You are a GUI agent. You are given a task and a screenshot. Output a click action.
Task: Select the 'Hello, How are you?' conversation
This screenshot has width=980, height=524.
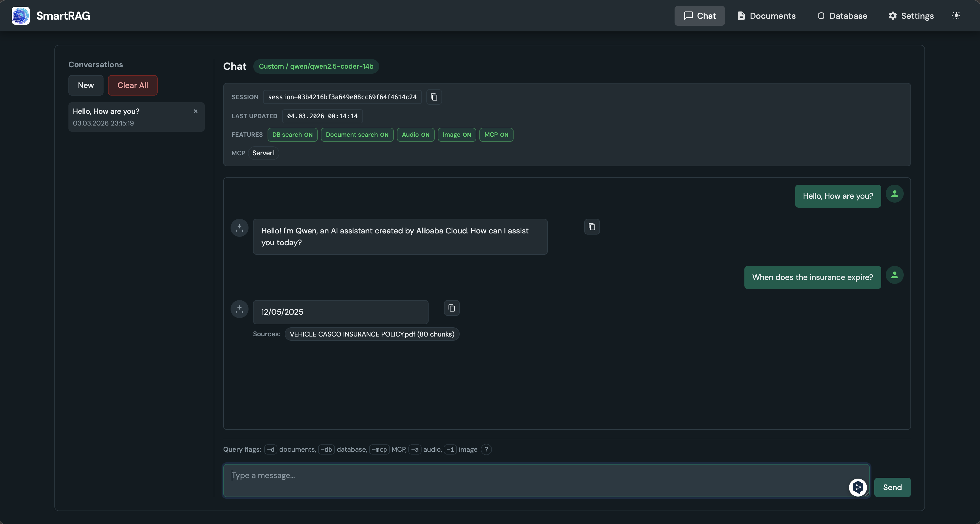pyautogui.click(x=136, y=117)
